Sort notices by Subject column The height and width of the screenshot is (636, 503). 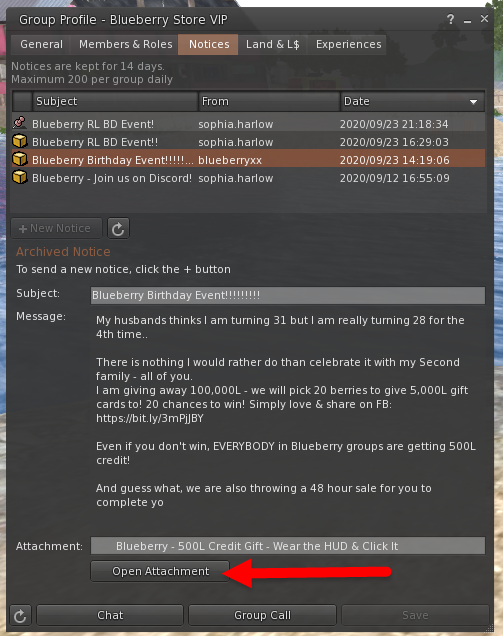tap(115, 101)
